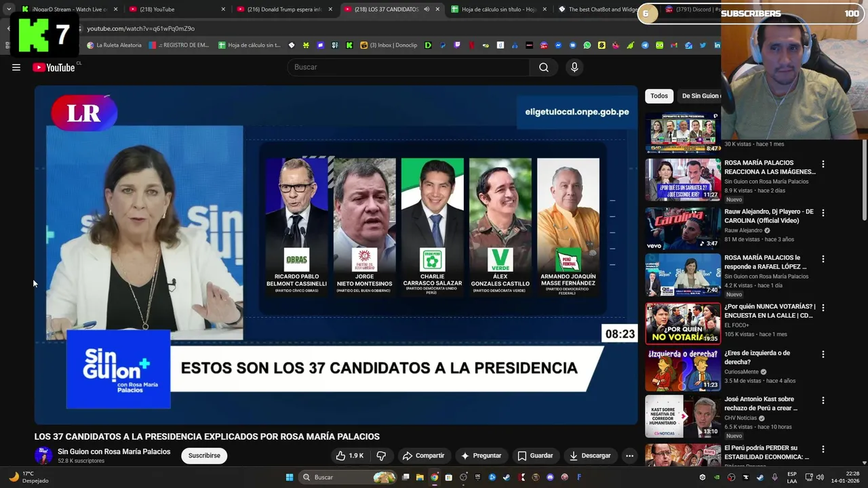Screen dimensions: 868x488
Task: Go to YouTube home via logo
Action: 54,67
